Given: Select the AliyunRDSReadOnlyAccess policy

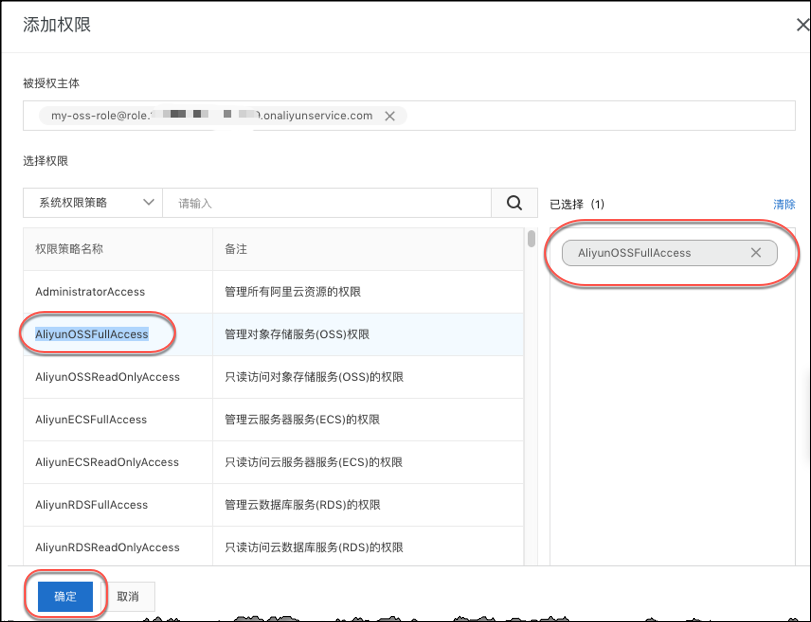Looking at the screenshot, I should (107, 547).
